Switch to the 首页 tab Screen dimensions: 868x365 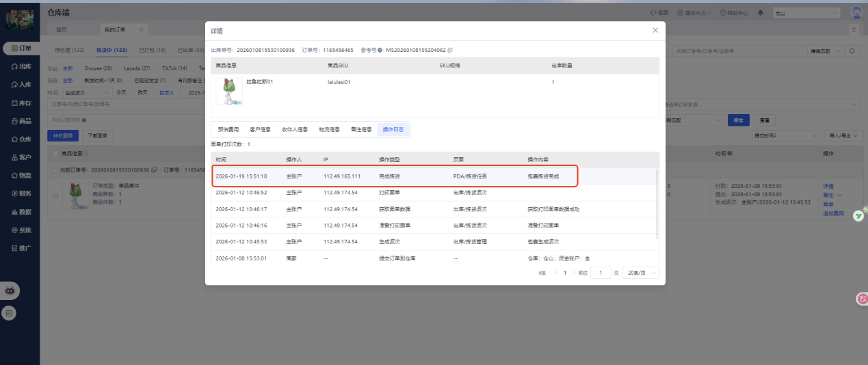click(62, 29)
